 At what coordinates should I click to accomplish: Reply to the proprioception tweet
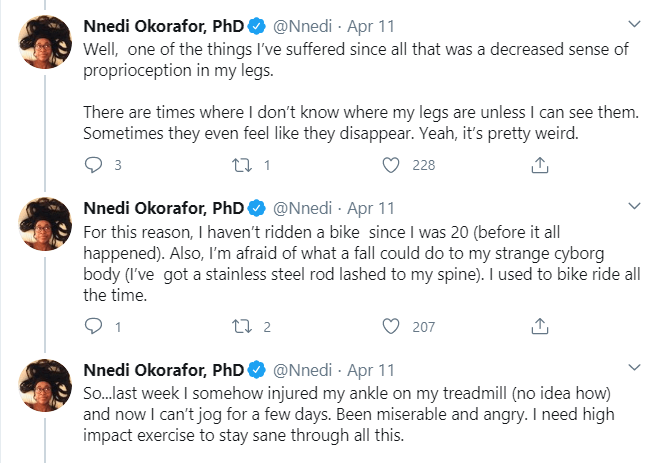point(93,165)
